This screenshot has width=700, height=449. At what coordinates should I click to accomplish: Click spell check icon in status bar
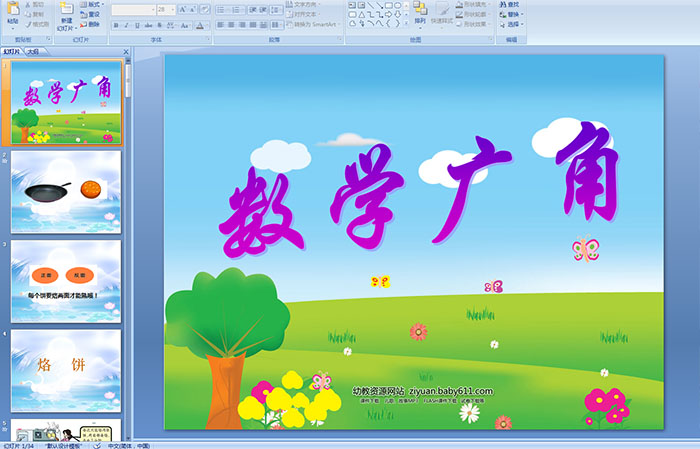tap(97, 446)
